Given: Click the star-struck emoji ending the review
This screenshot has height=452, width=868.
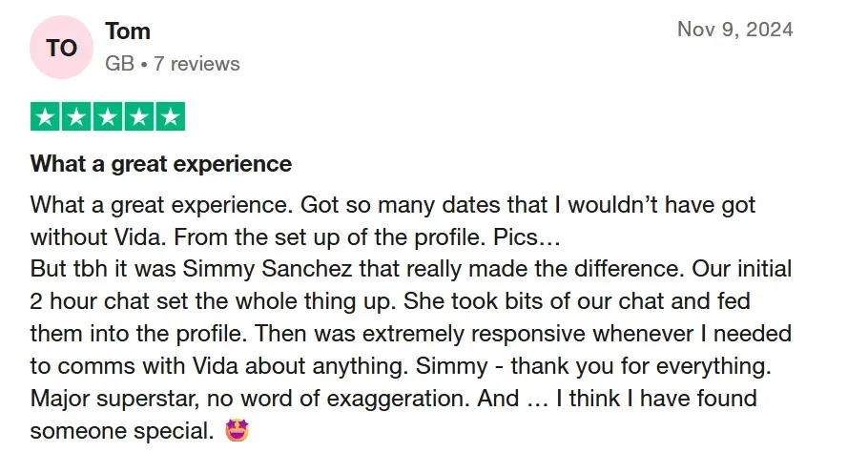Looking at the screenshot, I should click(236, 429).
